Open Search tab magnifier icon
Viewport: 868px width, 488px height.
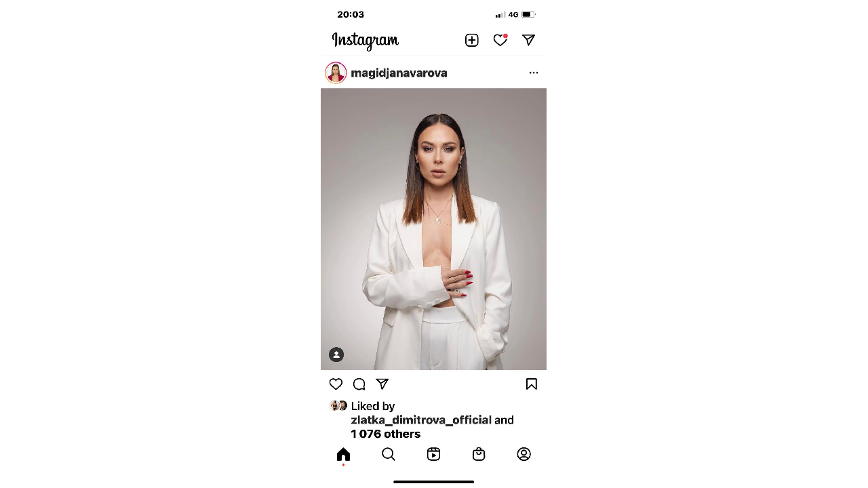[389, 454]
